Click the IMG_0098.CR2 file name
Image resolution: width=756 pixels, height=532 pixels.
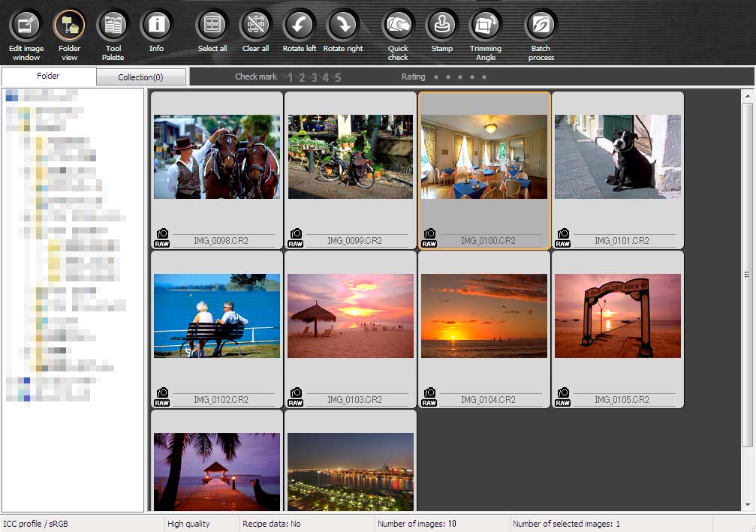click(221, 240)
